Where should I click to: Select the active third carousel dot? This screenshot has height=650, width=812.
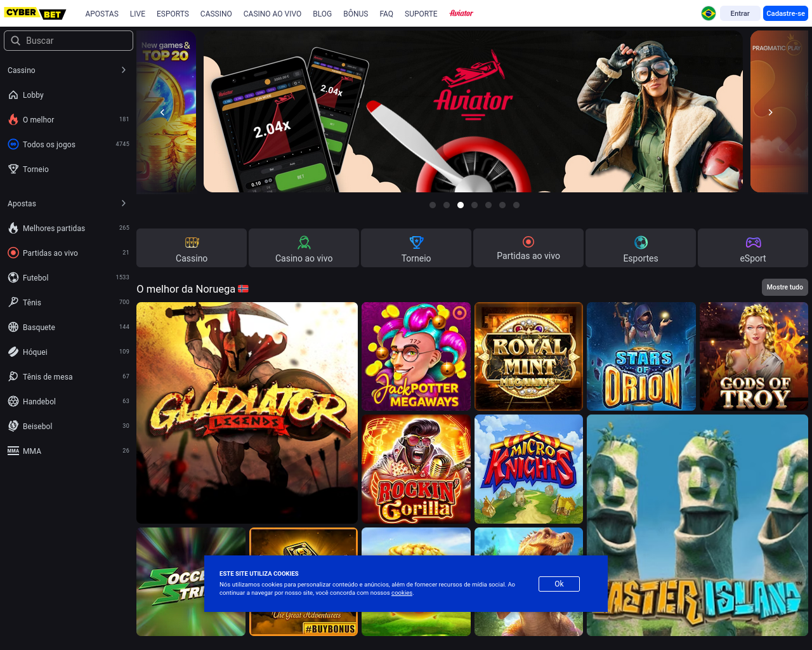[461, 205]
